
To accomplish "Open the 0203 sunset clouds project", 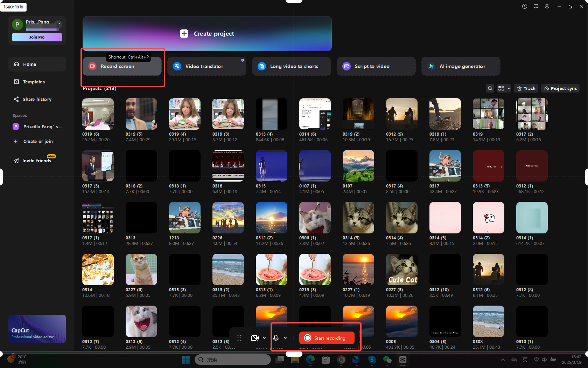I will click(402, 321).
